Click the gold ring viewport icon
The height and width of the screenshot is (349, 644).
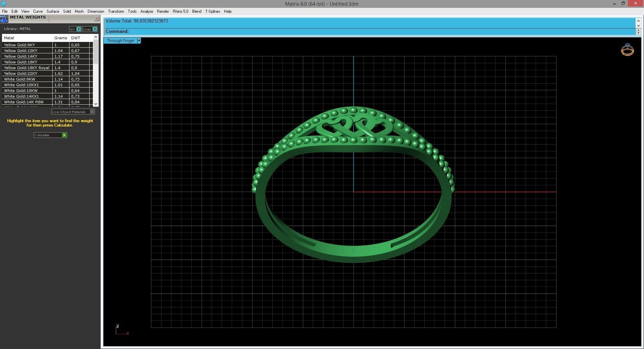tap(627, 50)
